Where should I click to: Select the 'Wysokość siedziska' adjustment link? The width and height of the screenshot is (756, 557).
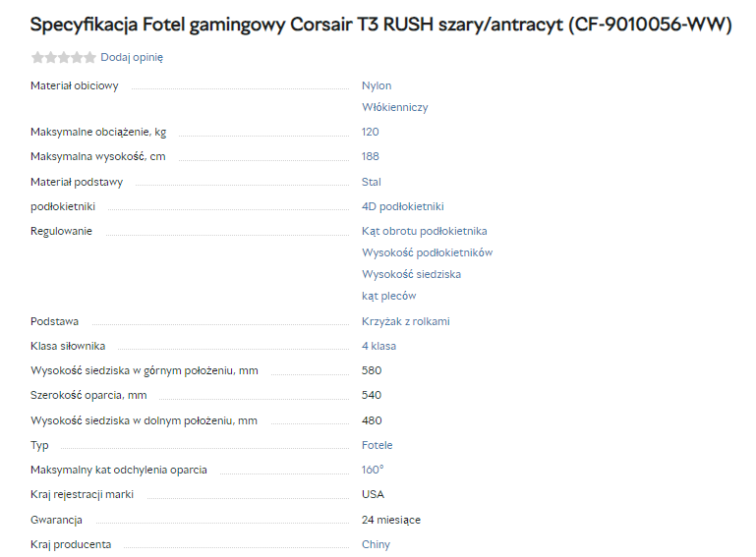pos(411,275)
